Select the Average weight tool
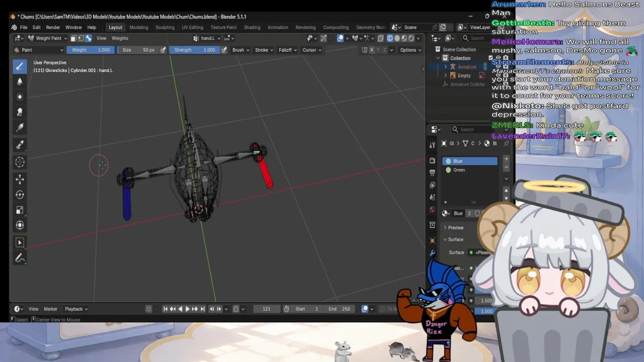The image size is (644, 362). (20, 97)
